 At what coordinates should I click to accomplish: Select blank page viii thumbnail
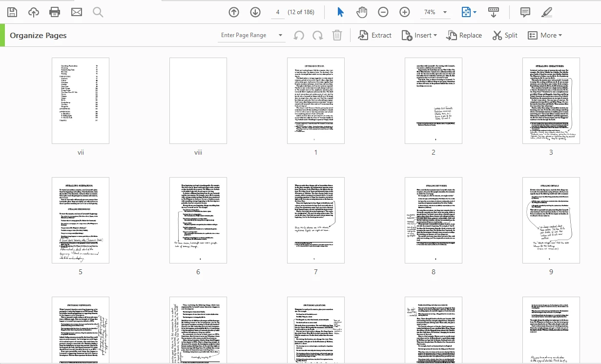(x=198, y=101)
